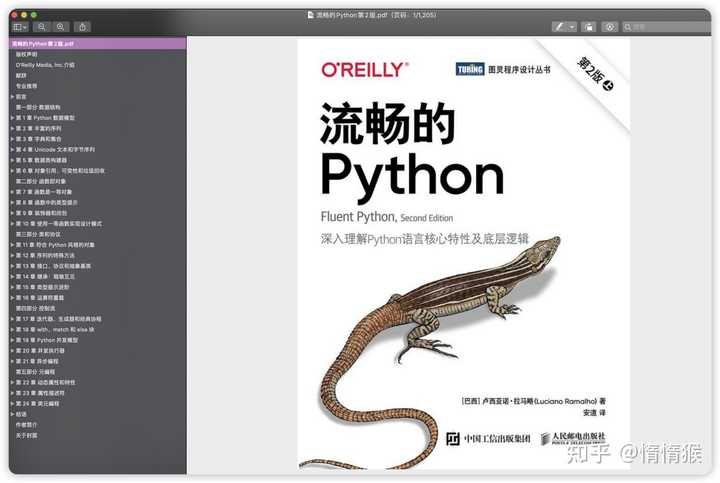Open 第 17 章 迭代器 chapter

click(x=58, y=319)
